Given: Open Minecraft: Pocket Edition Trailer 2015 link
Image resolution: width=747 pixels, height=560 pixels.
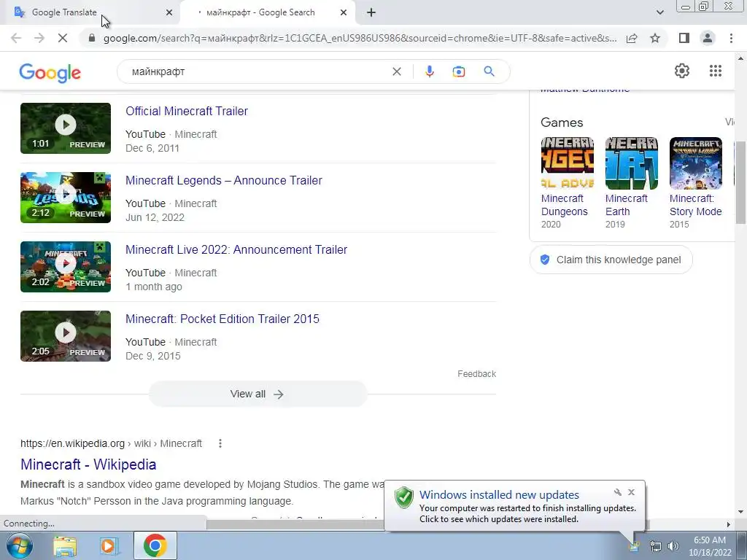Looking at the screenshot, I should (222, 319).
